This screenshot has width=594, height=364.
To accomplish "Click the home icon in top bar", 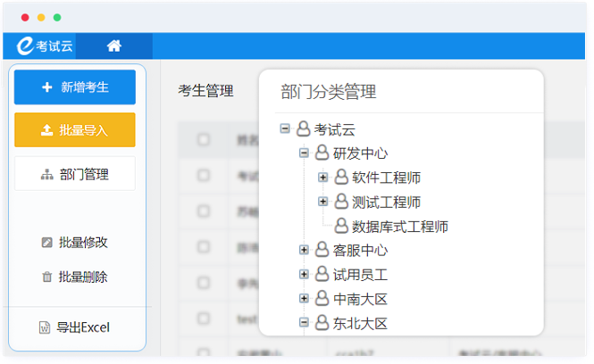I will [114, 46].
